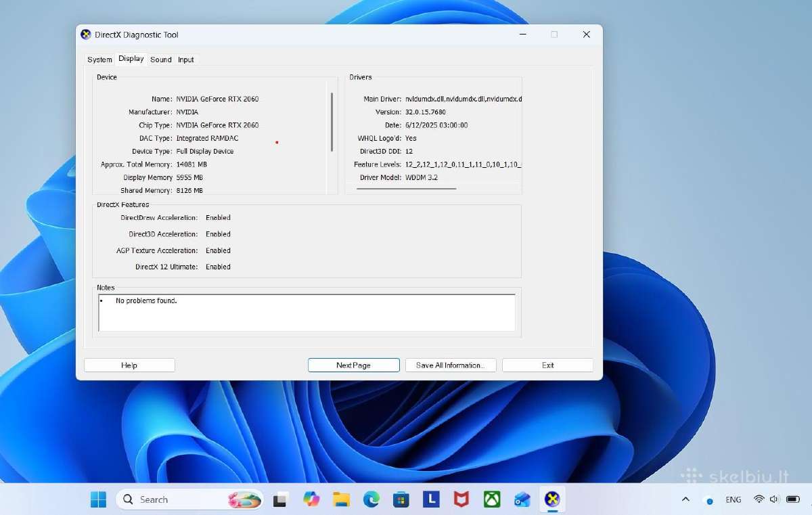This screenshot has height=515, width=812.
Task: Click Full Display Device value
Action: point(205,151)
